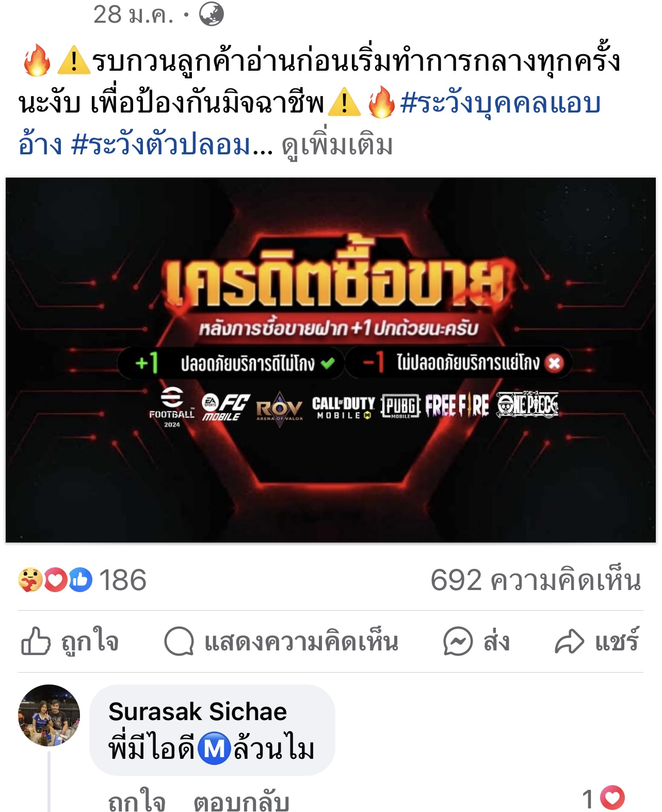Viewport: 662px width, 812px height.
Task: Click the heart reaction on Surasak's comment
Action: 612,798
